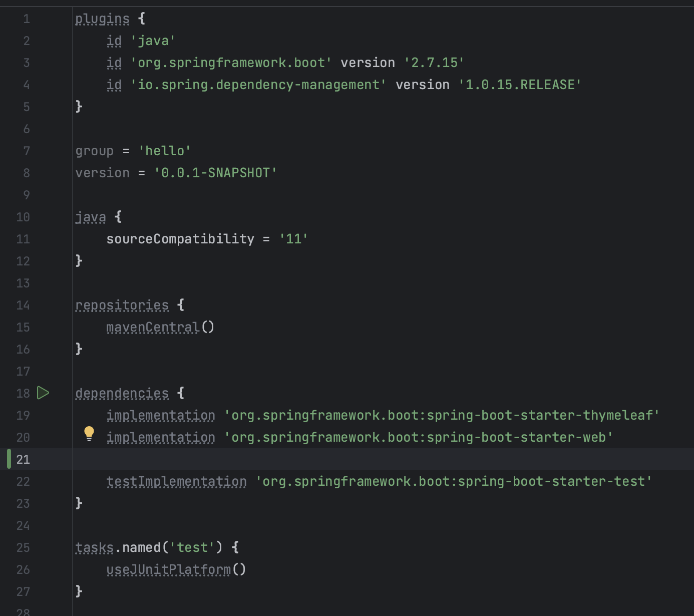This screenshot has height=616, width=694.
Task: Open the yellow lightbulb quick-fix
Action: pos(89,434)
